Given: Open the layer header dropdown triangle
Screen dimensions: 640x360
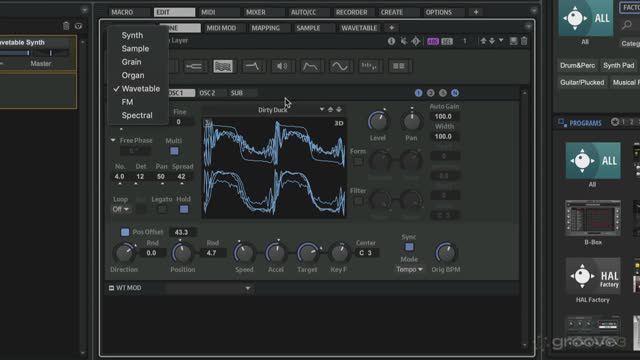Looking at the screenshot, I should click(x=501, y=41).
